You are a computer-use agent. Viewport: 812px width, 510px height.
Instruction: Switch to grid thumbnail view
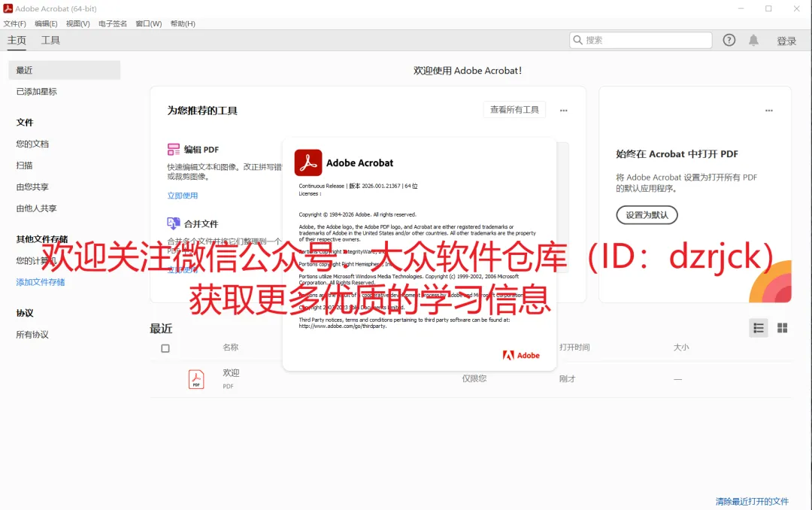pos(783,328)
